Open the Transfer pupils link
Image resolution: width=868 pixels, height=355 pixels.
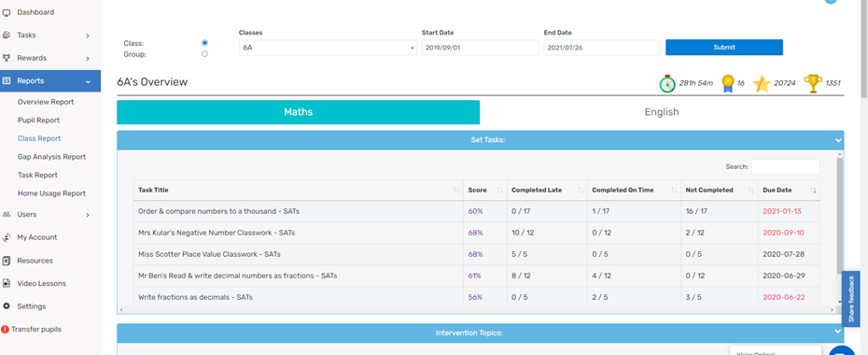click(36, 329)
